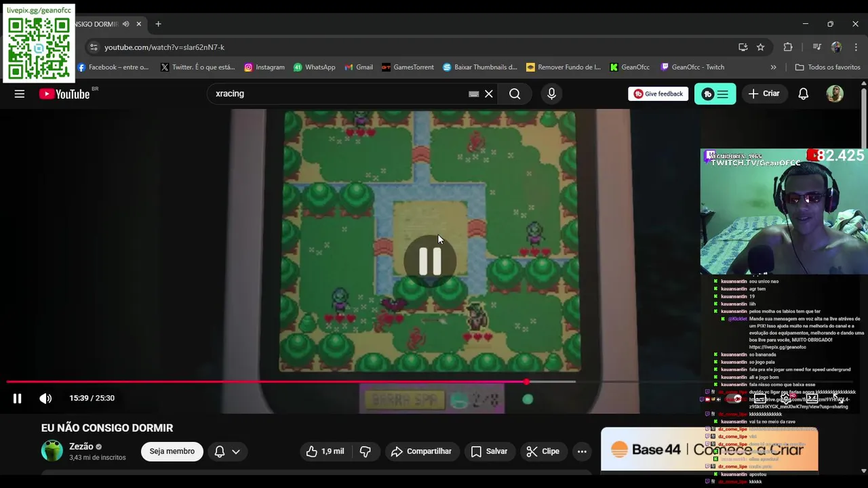Close the YouTube browser tab
Image resolution: width=868 pixels, height=488 pixels.
139,24
